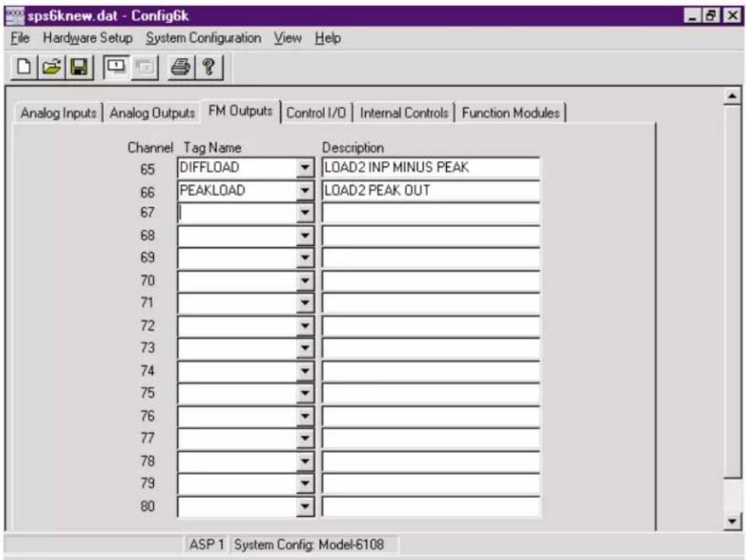The height and width of the screenshot is (560, 746).
Task: Close the Config6k window
Action: [x=732, y=16]
